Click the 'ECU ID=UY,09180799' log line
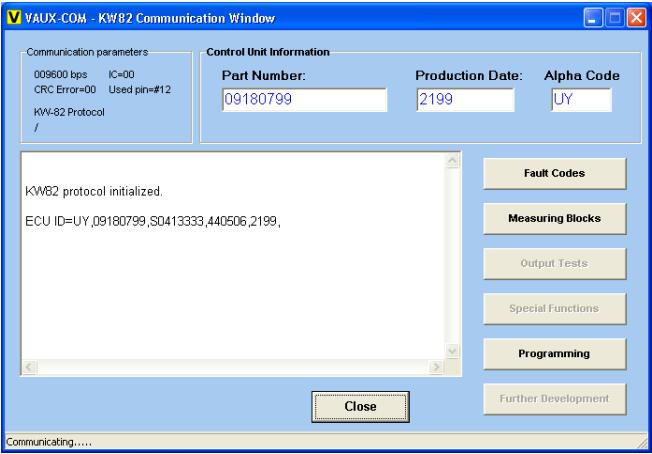 [153, 222]
